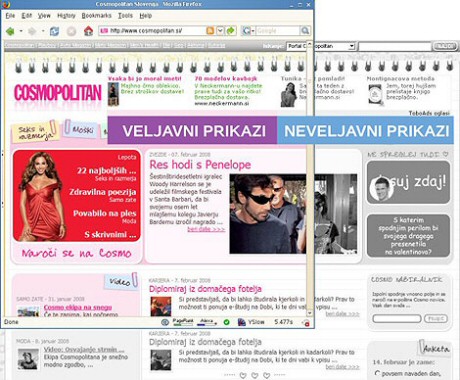
Task: Open the Home page button
Action: pyautogui.click(x=88, y=31)
